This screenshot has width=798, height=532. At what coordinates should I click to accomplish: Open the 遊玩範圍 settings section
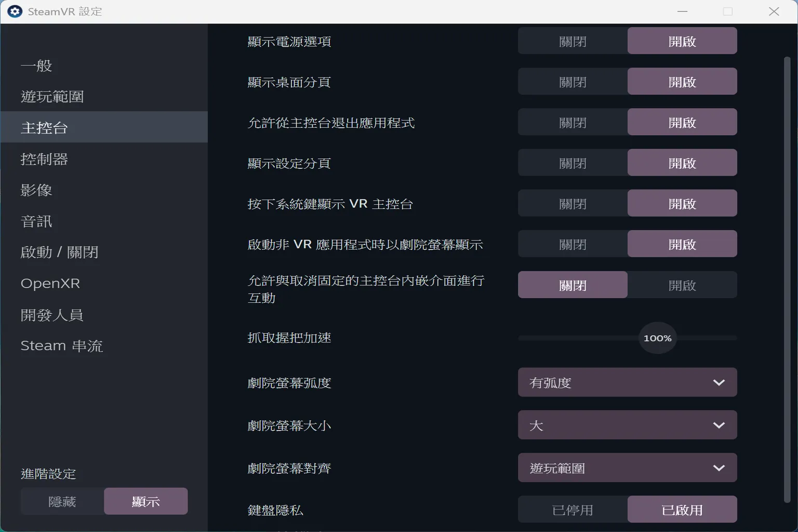click(51, 97)
